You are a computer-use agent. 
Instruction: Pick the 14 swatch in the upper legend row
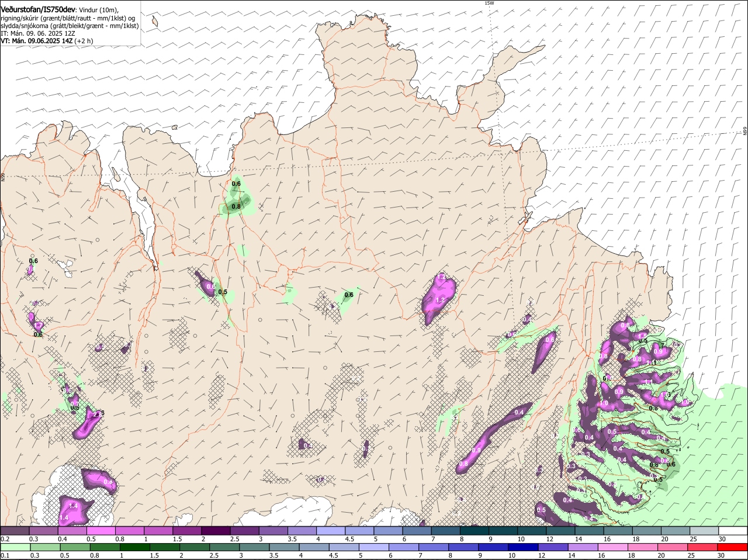[589, 531]
